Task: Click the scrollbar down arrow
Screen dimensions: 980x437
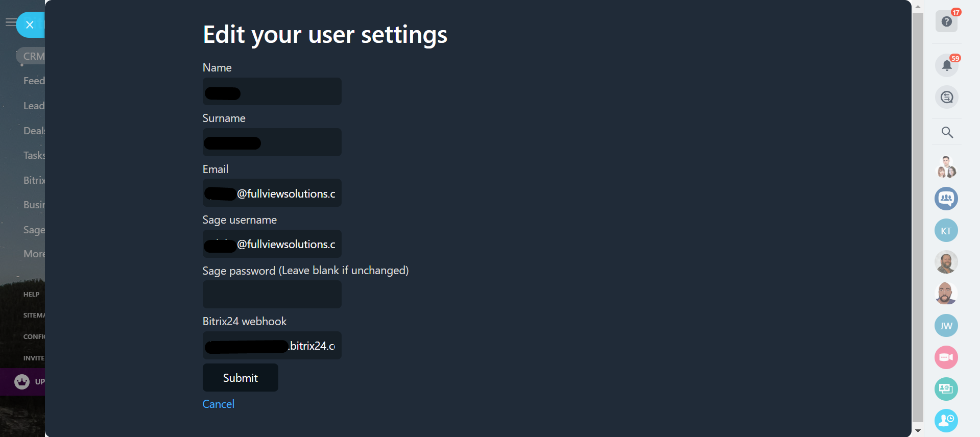Action: 918,431
